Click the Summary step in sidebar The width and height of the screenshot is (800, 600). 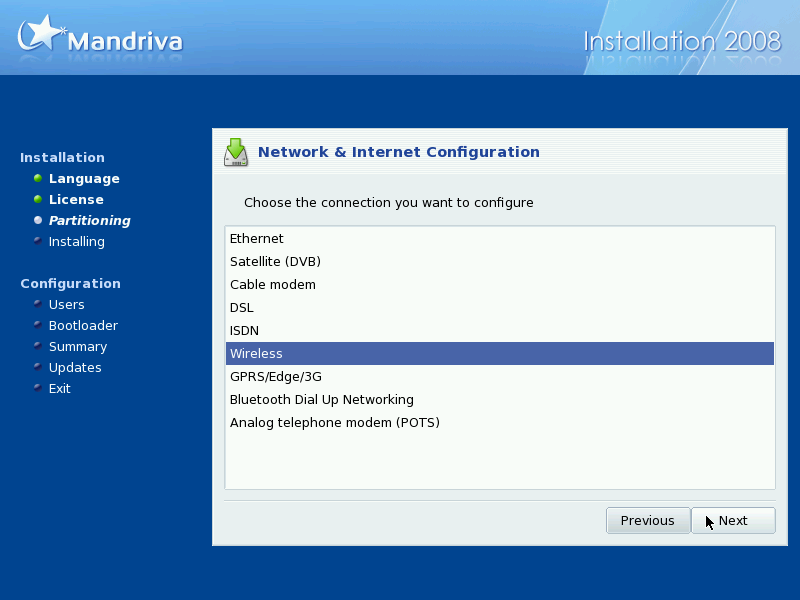pyautogui.click(x=78, y=346)
